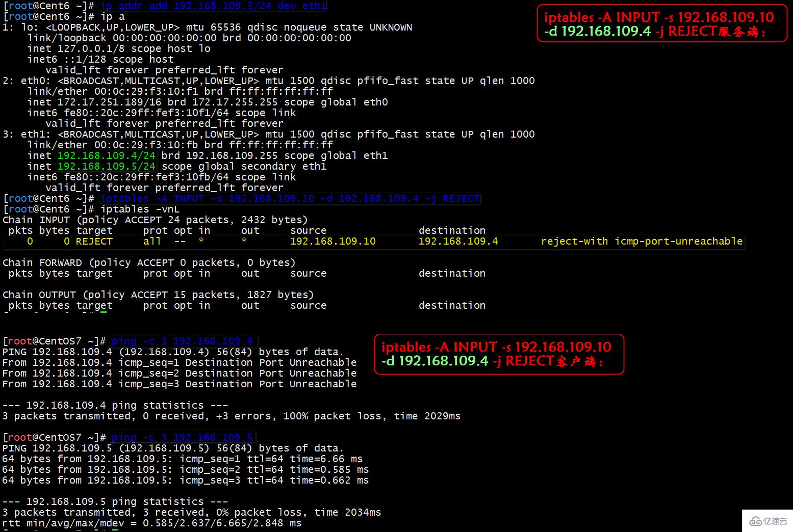Click the REJECT target in the INPUT rule
Screen dimensions: 793x532
tap(94, 241)
